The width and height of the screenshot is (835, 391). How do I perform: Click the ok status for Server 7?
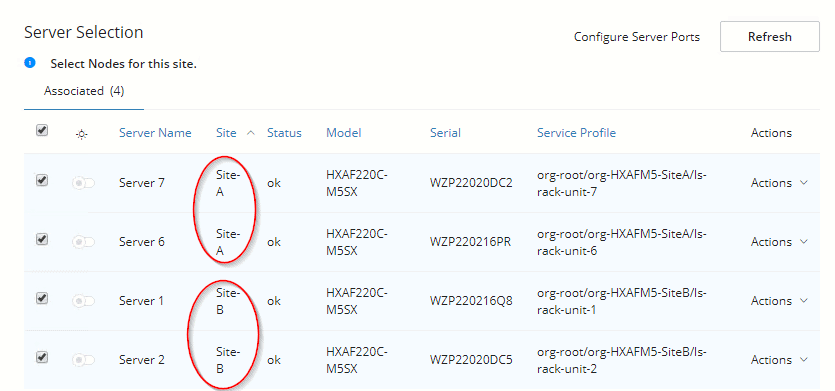pos(274,183)
